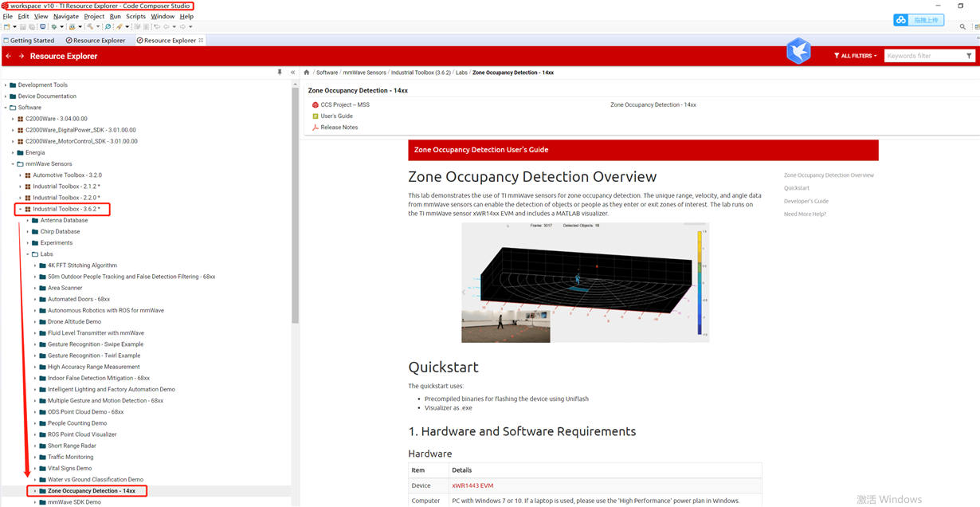The width and height of the screenshot is (980, 507).
Task: Open the Scripts menu
Action: 136,16
